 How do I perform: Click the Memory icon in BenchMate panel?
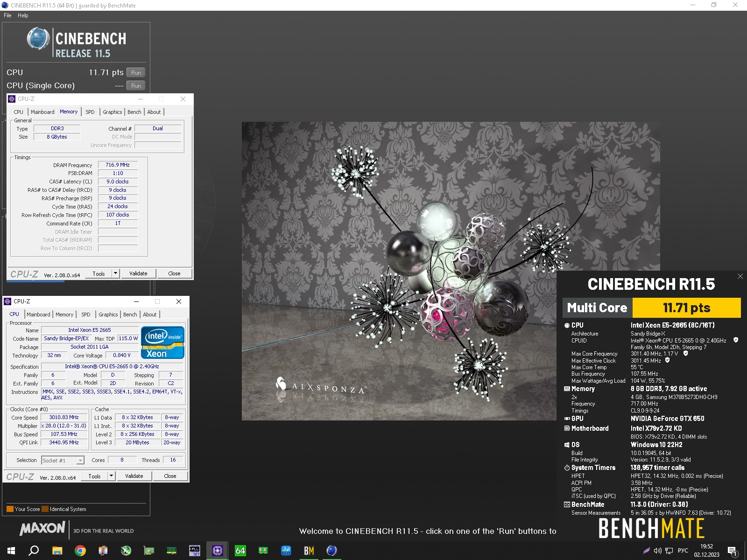[567, 389]
